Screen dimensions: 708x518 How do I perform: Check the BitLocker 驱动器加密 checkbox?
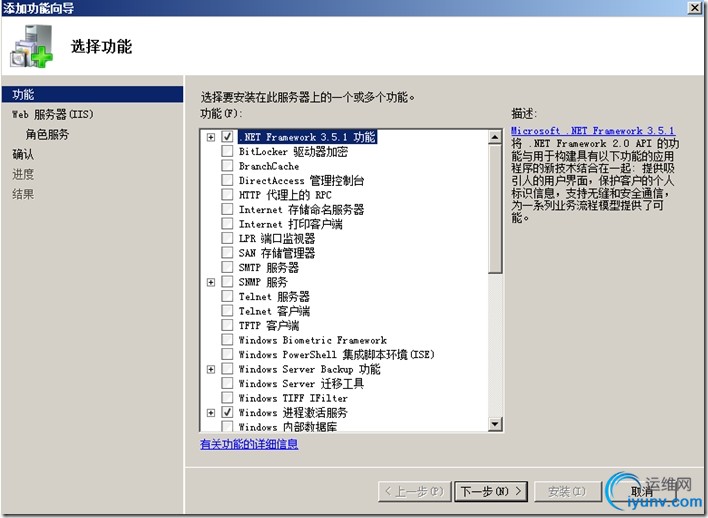[x=227, y=151]
